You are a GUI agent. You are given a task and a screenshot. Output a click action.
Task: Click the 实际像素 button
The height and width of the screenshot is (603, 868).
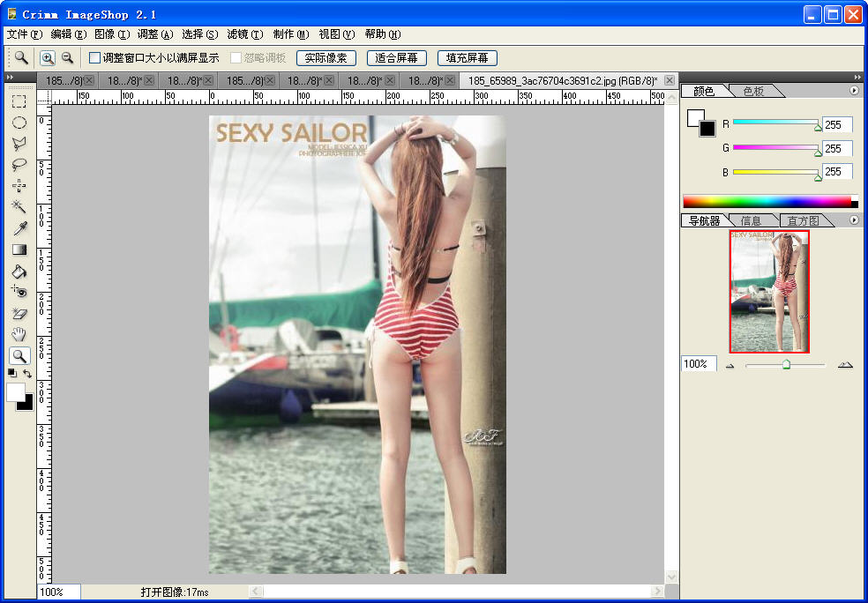326,58
